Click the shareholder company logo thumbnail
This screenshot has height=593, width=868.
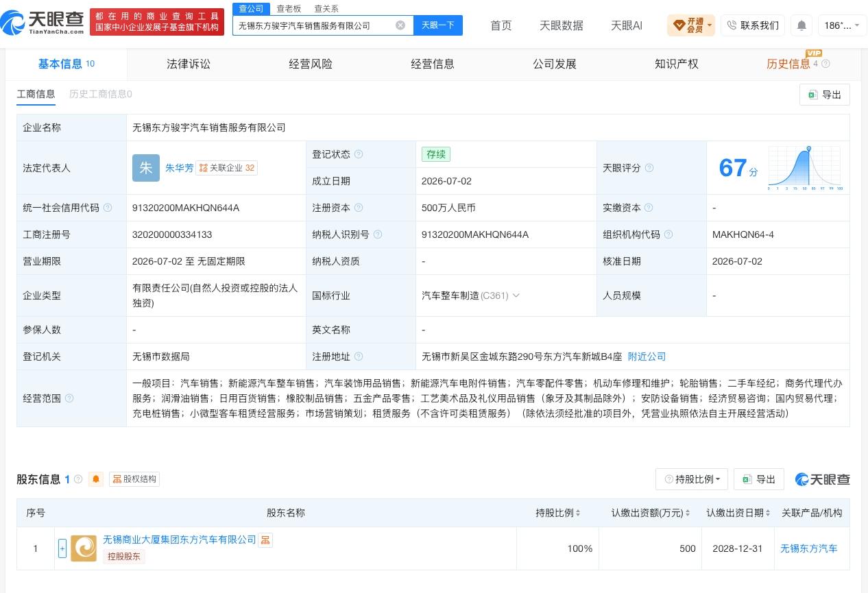coord(84,548)
